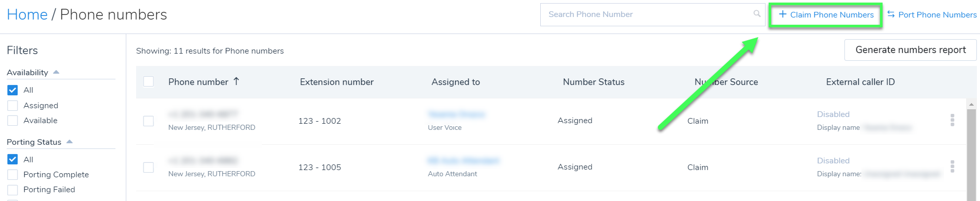980x201 pixels.
Task: Click Generate numbers report button
Action: coord(910,50)
